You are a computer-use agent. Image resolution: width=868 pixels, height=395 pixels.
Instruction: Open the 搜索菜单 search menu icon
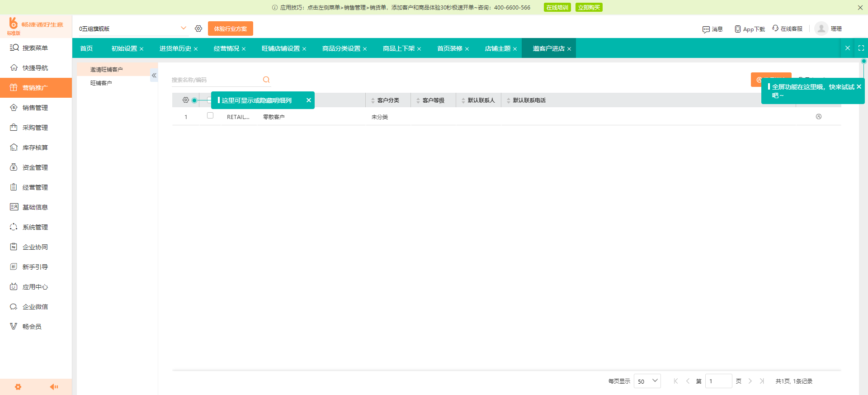14,48
